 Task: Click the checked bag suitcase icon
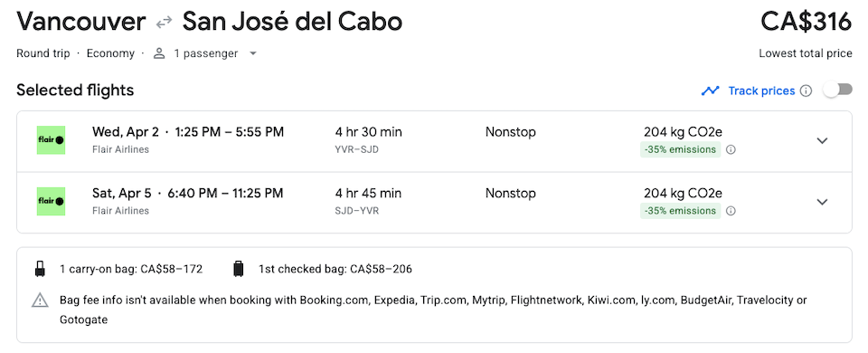tap(238, 270)
